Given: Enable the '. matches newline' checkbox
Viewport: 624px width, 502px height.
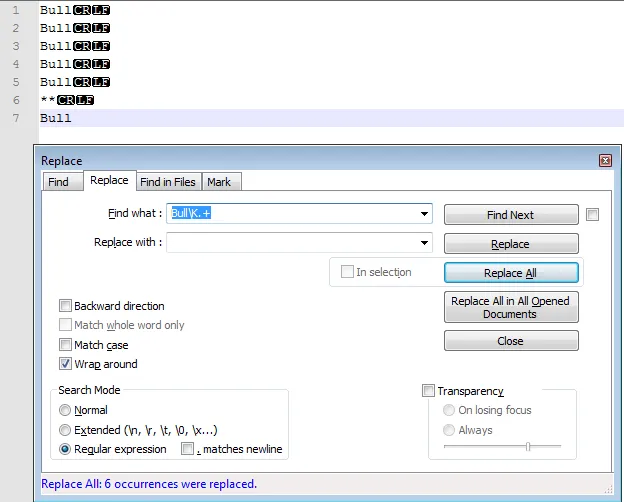Looking at the screenshot, I should click(187, 449).
